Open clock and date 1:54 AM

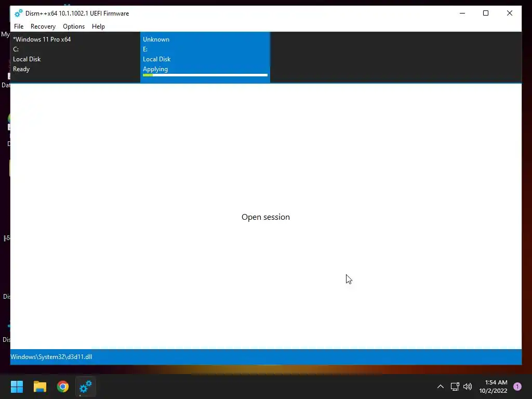coord(494,387)
